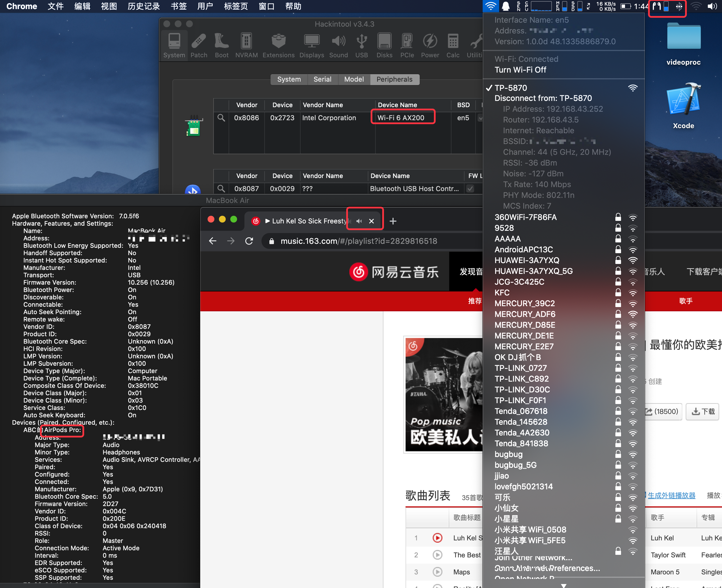The image size is (722, 588).
Task: Switch to the Peripherals tab in Hackintool
Action: click(x=394, y=79)
